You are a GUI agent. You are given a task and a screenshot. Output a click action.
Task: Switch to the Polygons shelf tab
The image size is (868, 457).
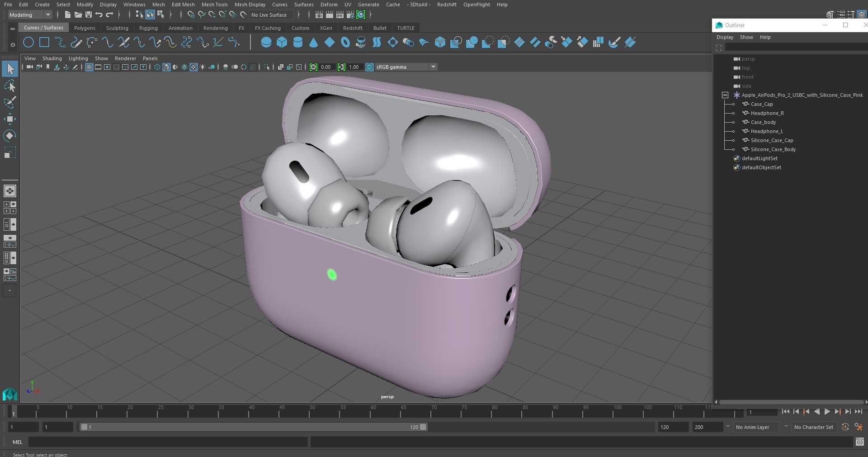(85, 28)
